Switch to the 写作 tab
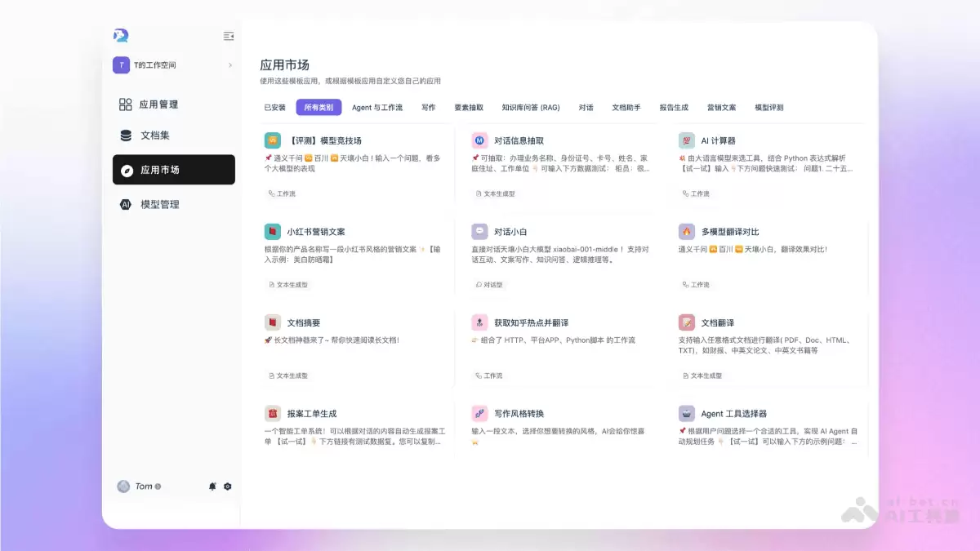Image resolution: width=980 pixels, height=551 pixels. coord(429,108)
